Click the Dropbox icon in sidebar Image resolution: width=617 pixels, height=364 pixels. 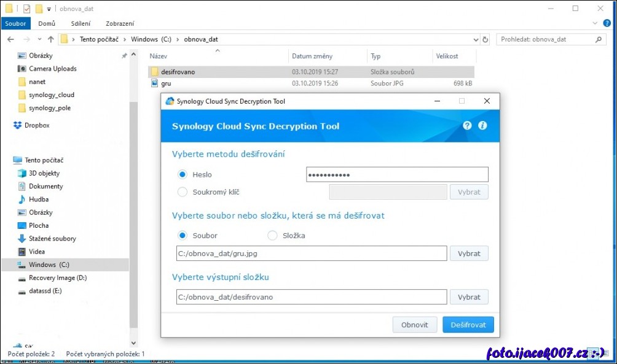click(18, 125)
